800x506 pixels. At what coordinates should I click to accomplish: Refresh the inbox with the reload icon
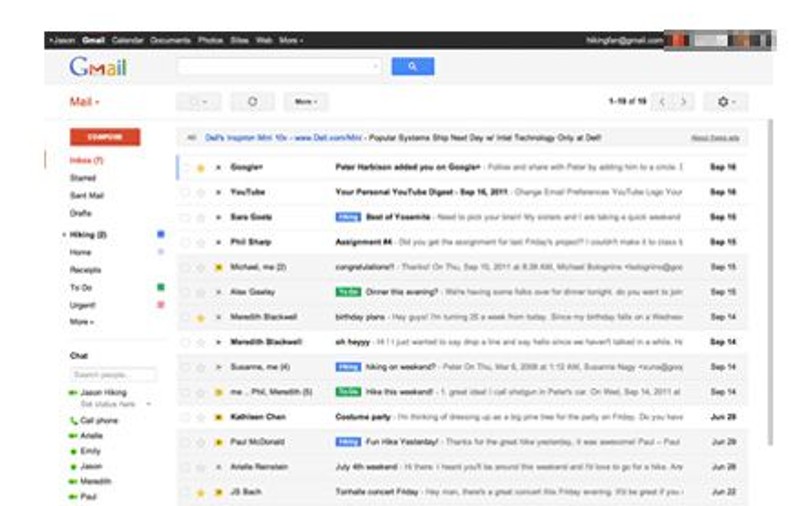click(253, 102)
